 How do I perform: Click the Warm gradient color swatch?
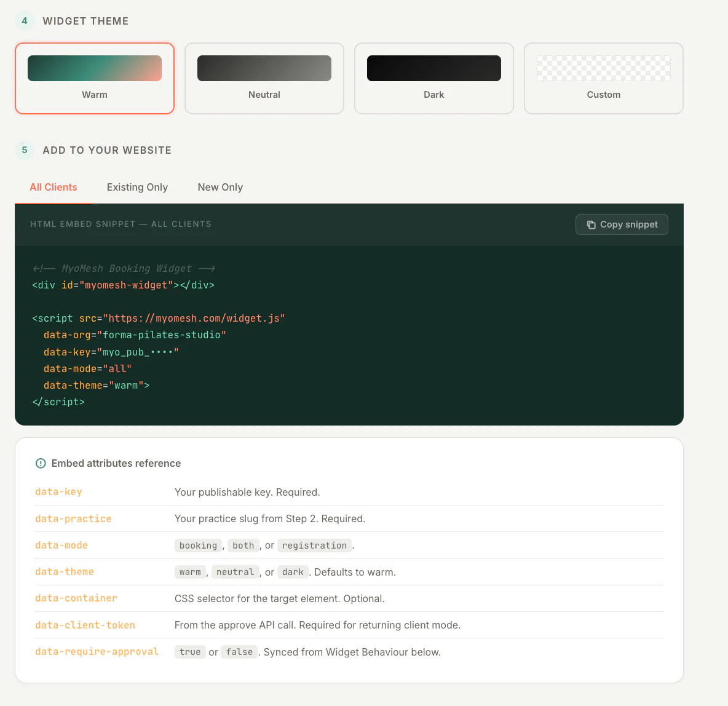(95, 68)
